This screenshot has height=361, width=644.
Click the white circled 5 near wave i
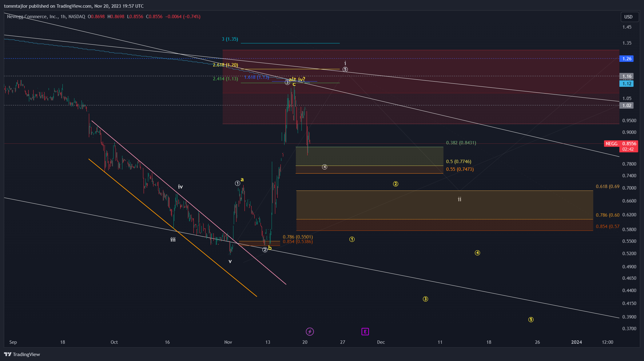(x=345, y=69)
